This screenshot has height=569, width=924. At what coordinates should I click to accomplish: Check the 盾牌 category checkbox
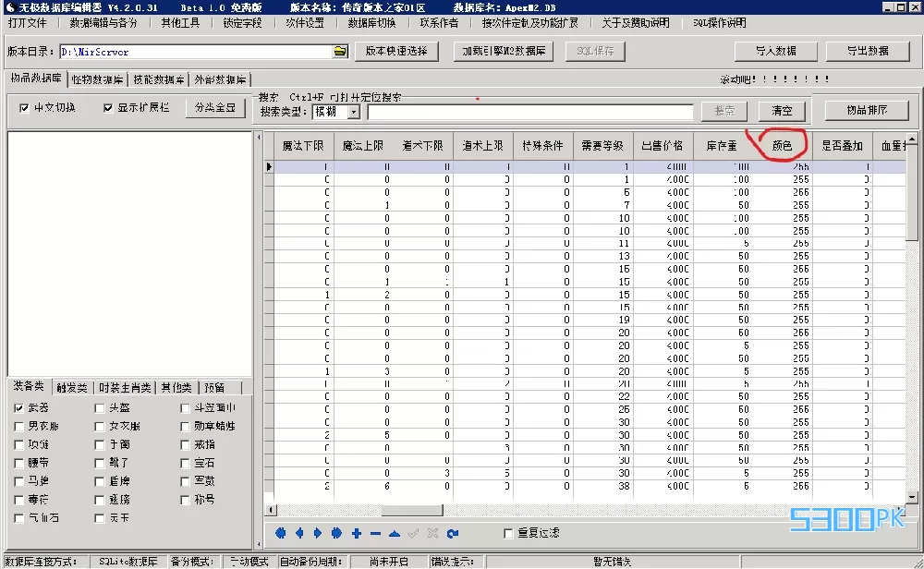pyautogui.click(x=100, y=481)
